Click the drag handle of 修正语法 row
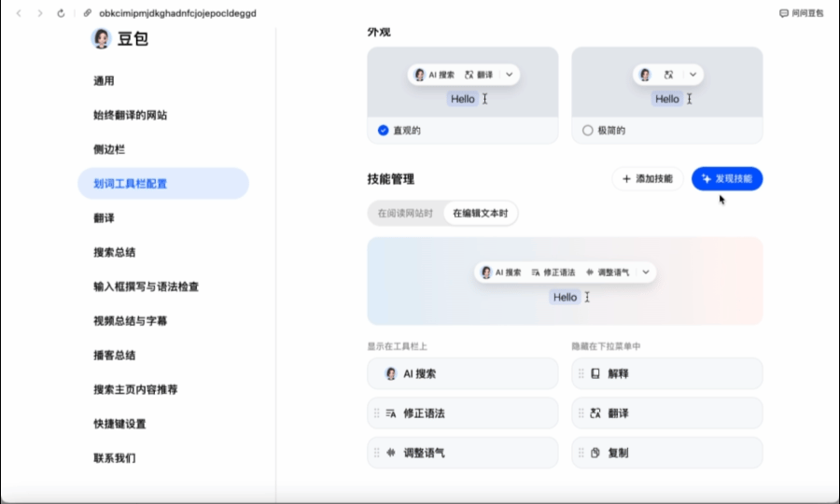840x504 pixels. (377, 413)
